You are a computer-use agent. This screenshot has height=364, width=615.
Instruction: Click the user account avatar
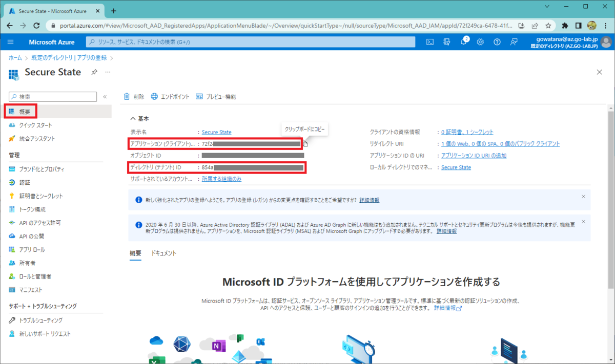coord(606,42)
